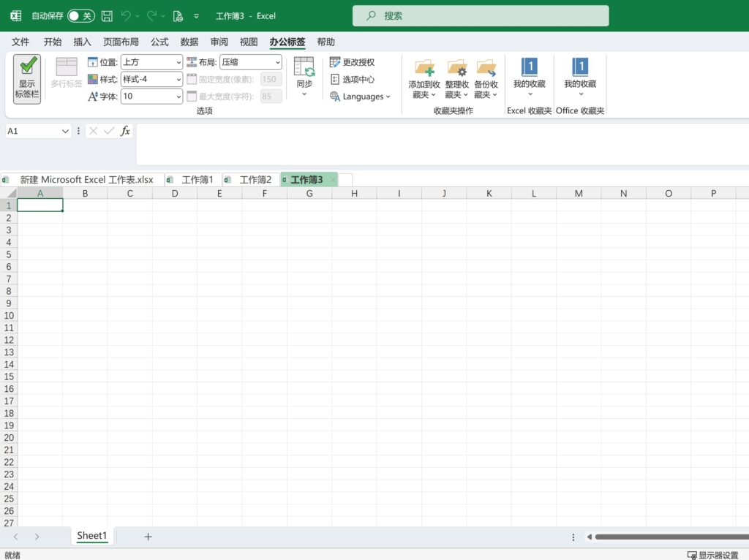This screenshot has height=560, width=749.
Task: Open the 视图 ribbon tab
Action: (x=249, y=42)
